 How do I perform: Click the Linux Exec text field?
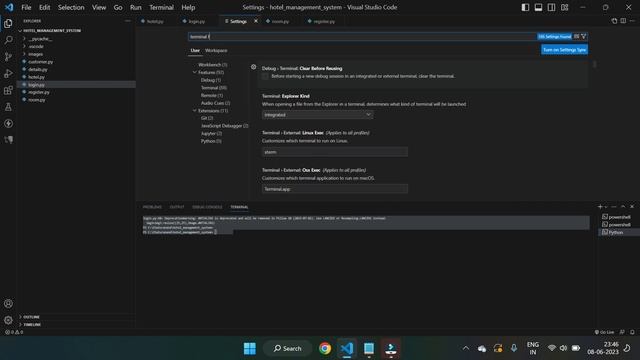335,152
